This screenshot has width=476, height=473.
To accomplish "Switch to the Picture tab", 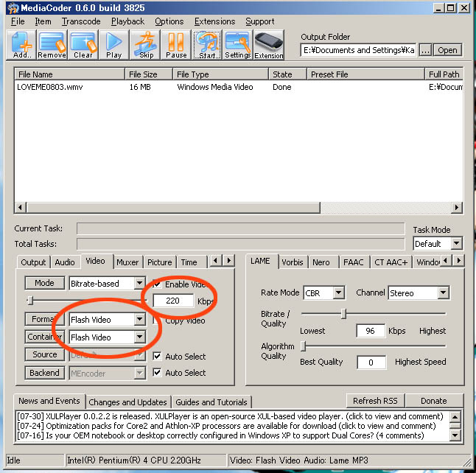I will click(160, 262).
